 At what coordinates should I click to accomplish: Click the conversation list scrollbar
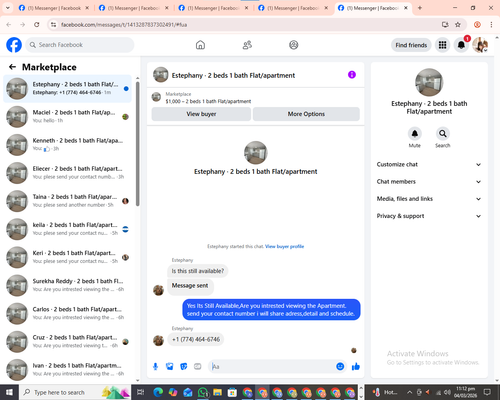[x=137, y=143]
